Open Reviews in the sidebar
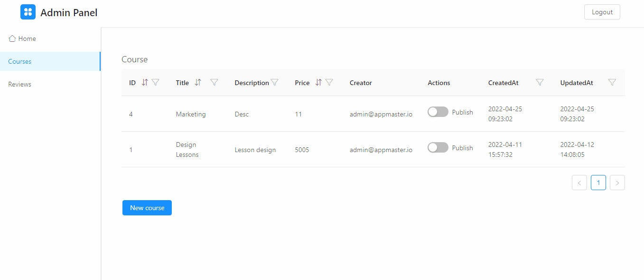644x280 pixels. coord(20,84)
